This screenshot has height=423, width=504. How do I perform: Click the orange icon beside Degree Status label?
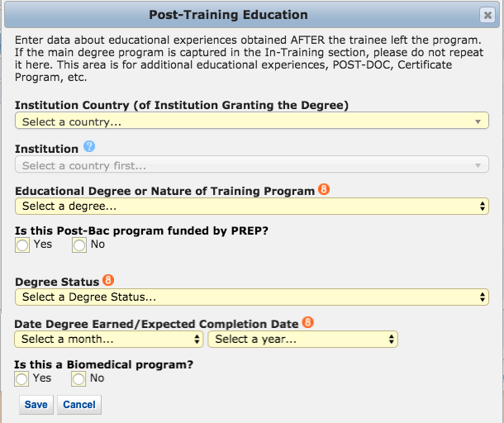pyautogui.click(x=108, y=282)
